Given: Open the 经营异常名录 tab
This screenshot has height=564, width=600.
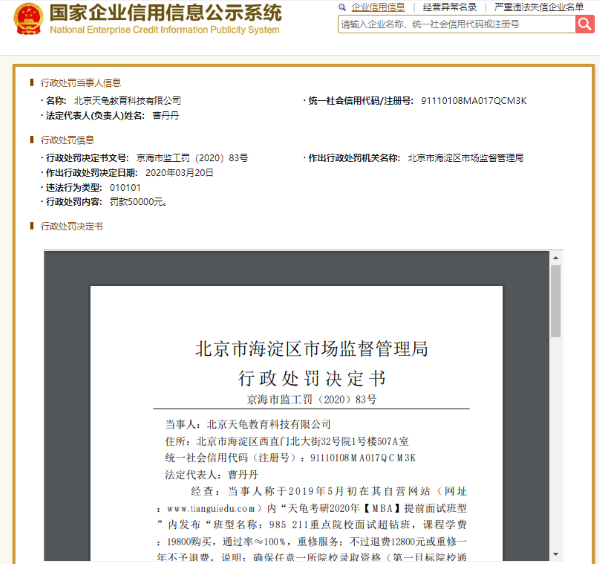Looking at the screenshot, I should click(450, 7).
